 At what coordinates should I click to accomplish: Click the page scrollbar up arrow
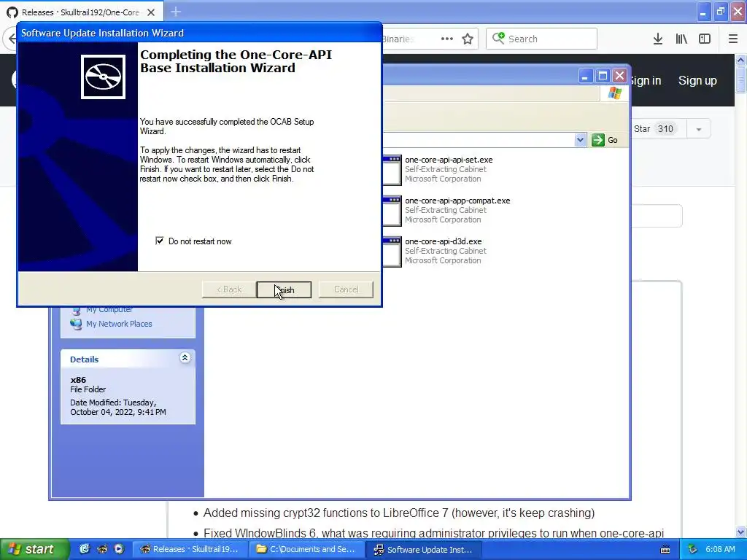tap(741, 60)
